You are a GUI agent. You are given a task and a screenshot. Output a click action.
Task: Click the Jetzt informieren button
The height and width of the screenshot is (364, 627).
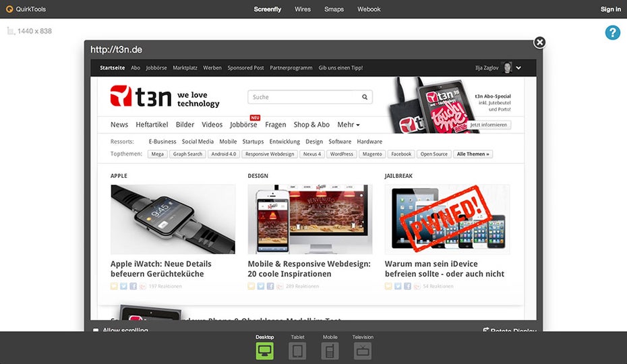[x=488, y=125]
